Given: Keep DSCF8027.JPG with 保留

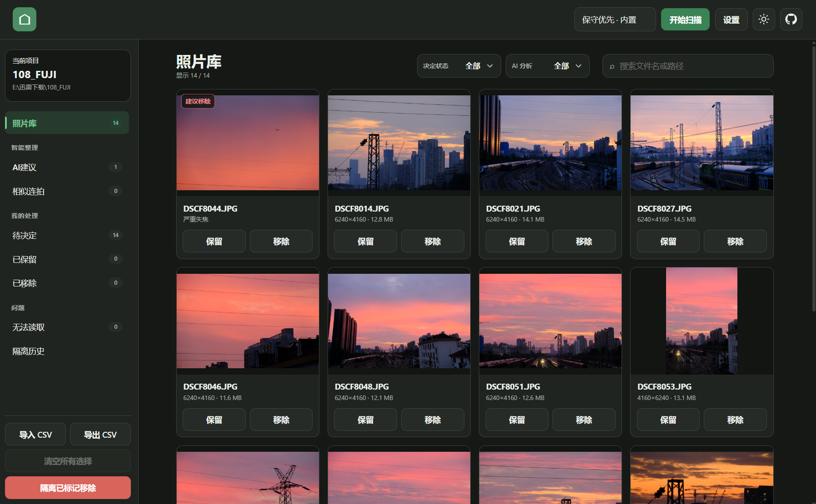Looking at the screenshot, I should point(668,241).
